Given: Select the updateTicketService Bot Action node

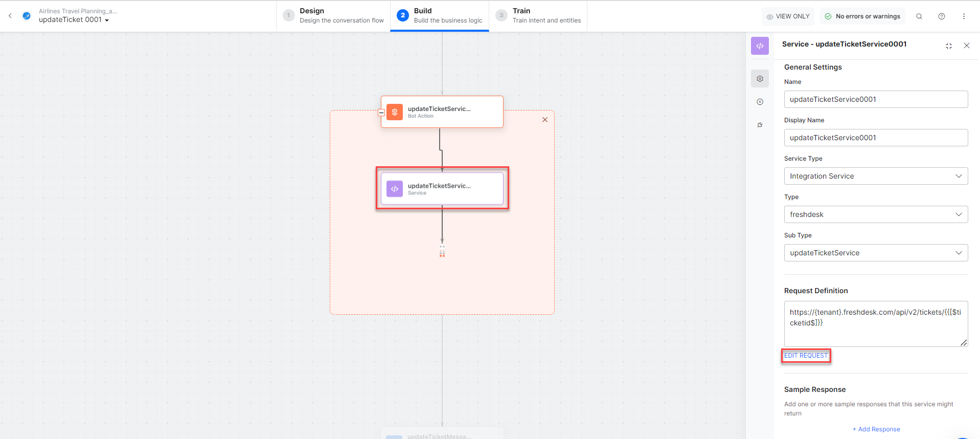Looking at the screenshot, I should [443, 112].
